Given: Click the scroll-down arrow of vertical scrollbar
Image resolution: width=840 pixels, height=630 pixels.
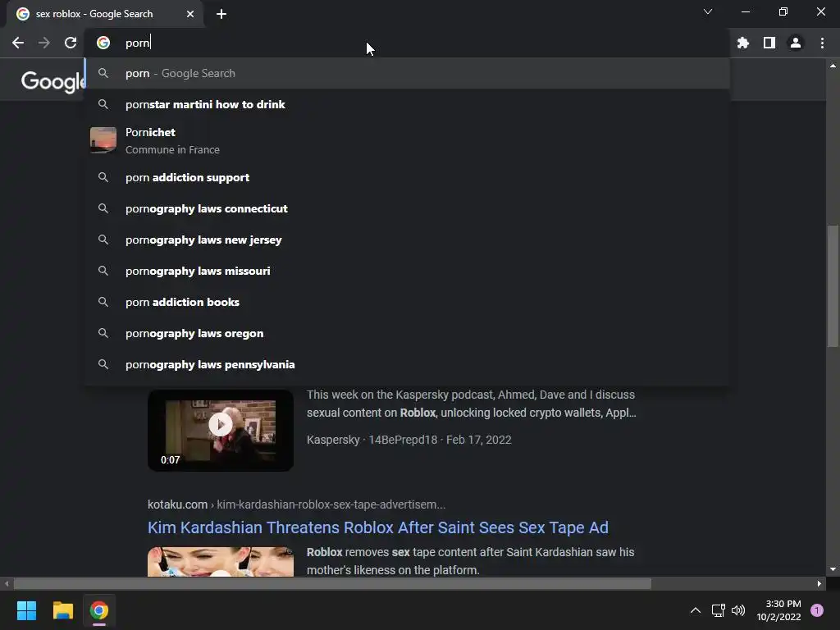Looking at the screenshot, I should tap(833, 569).
